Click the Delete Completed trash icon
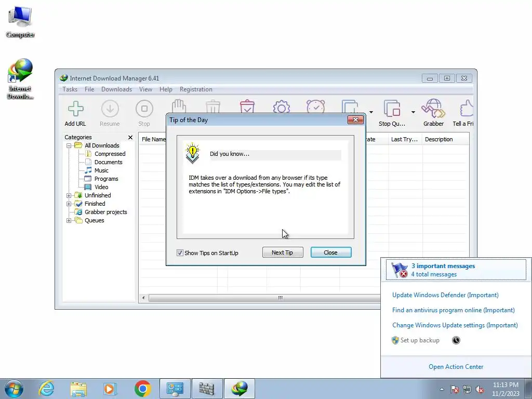 (x=247, y=106)
